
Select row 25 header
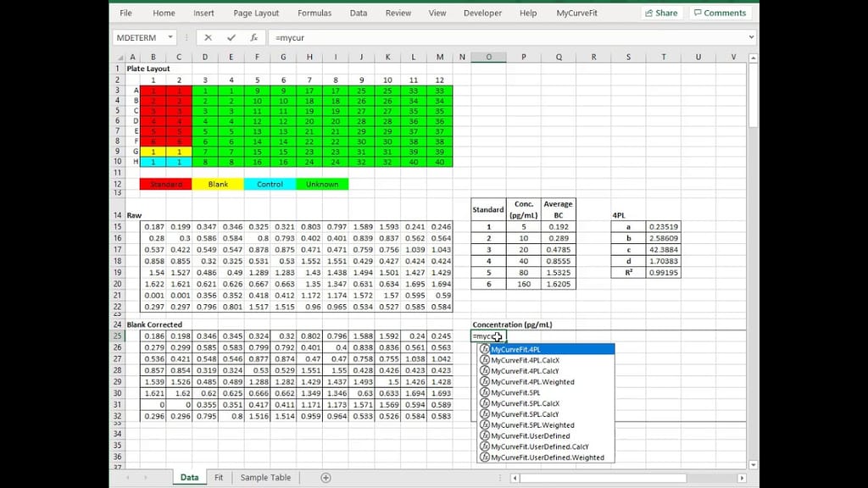[117, 335]
